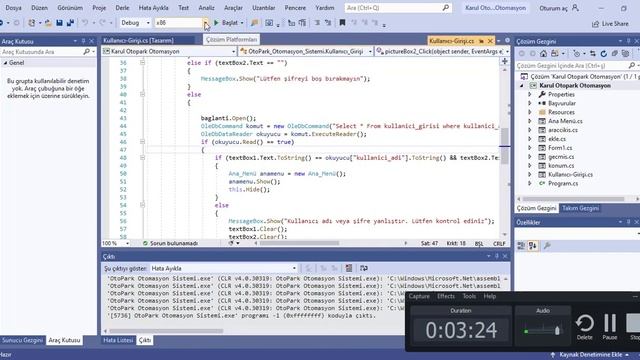Open the Dosya menu

click(13, 8)
